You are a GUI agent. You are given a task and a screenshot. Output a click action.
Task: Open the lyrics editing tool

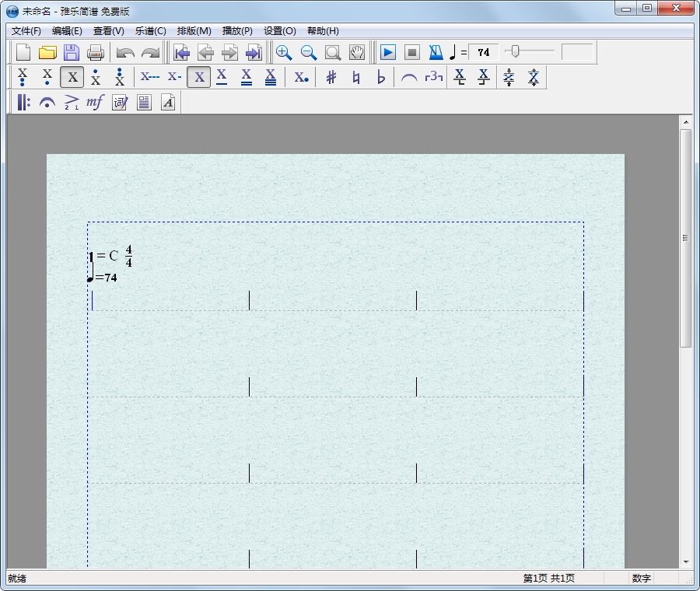coord(120,102)
